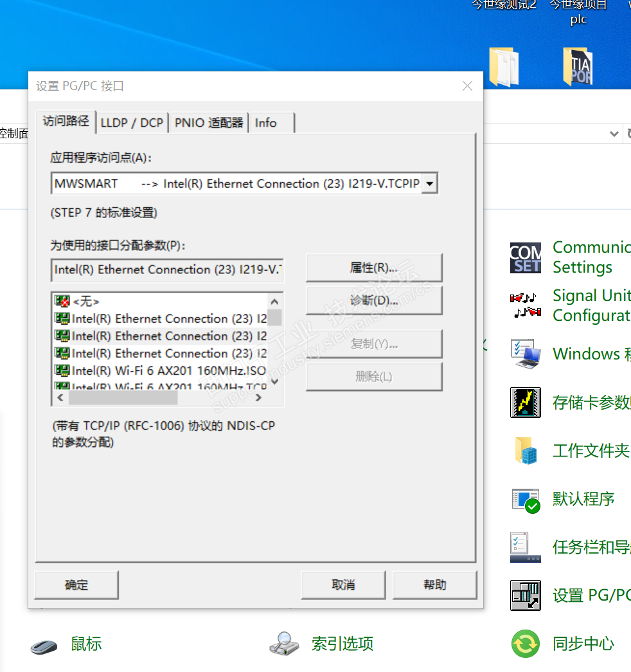Screen dimensions: 631x672
Task: Switch to the LLDP / DCP tab
Action: point(132,123)
